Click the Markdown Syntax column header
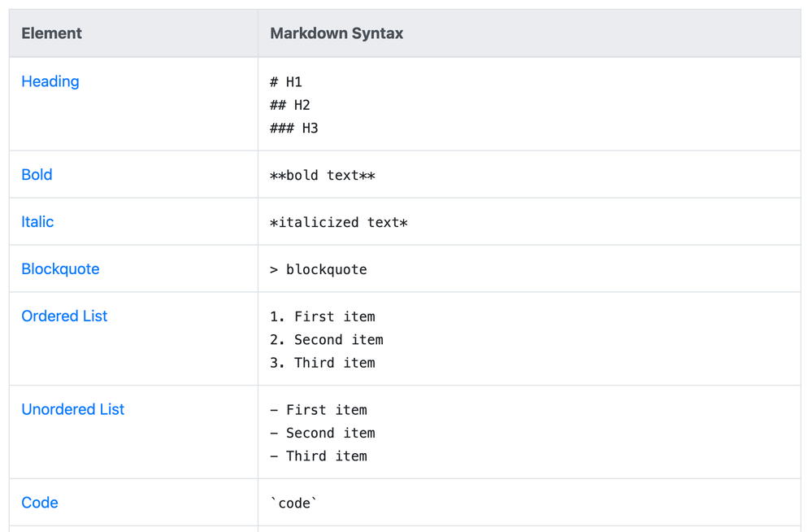 pyautogui.click(x=337, y=33)
